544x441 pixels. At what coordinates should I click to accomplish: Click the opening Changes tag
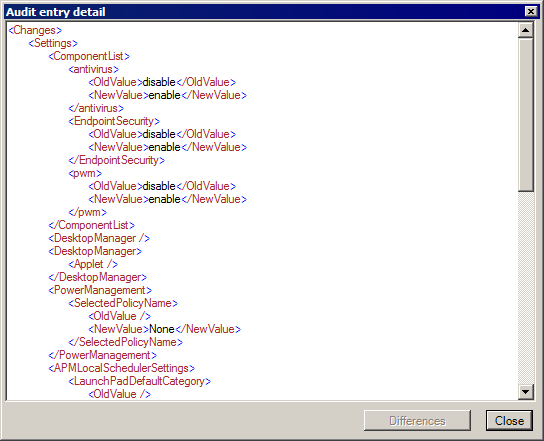pos(35,30)
